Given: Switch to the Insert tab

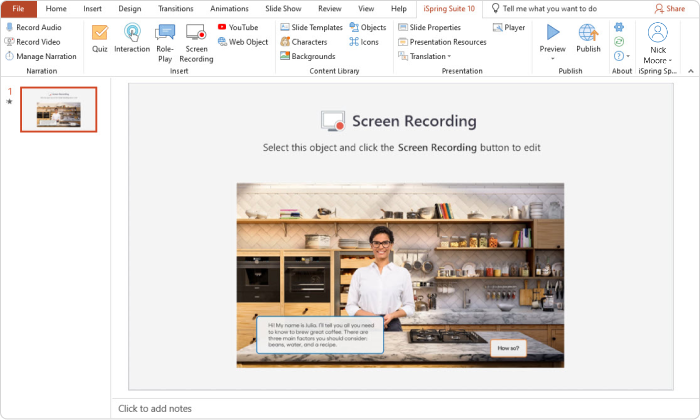Looking at the screenshot, I should click(x=92, y=8).
